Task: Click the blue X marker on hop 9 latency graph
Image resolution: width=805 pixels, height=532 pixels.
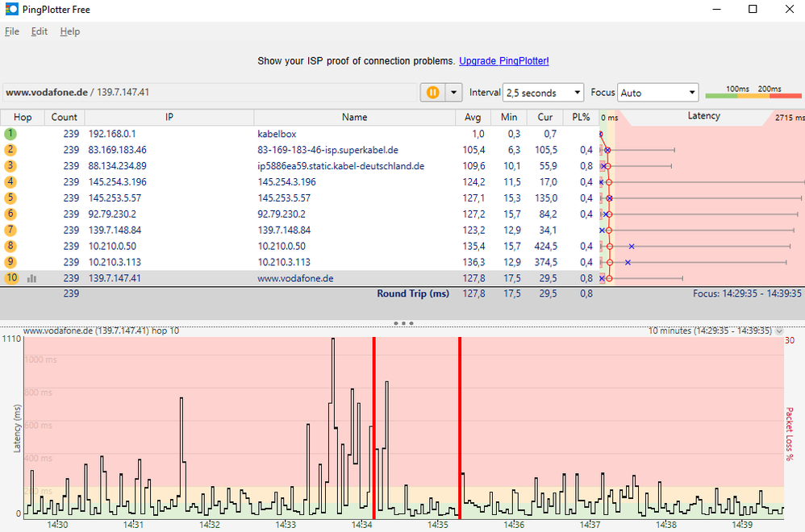Action: tap(628, 262)
